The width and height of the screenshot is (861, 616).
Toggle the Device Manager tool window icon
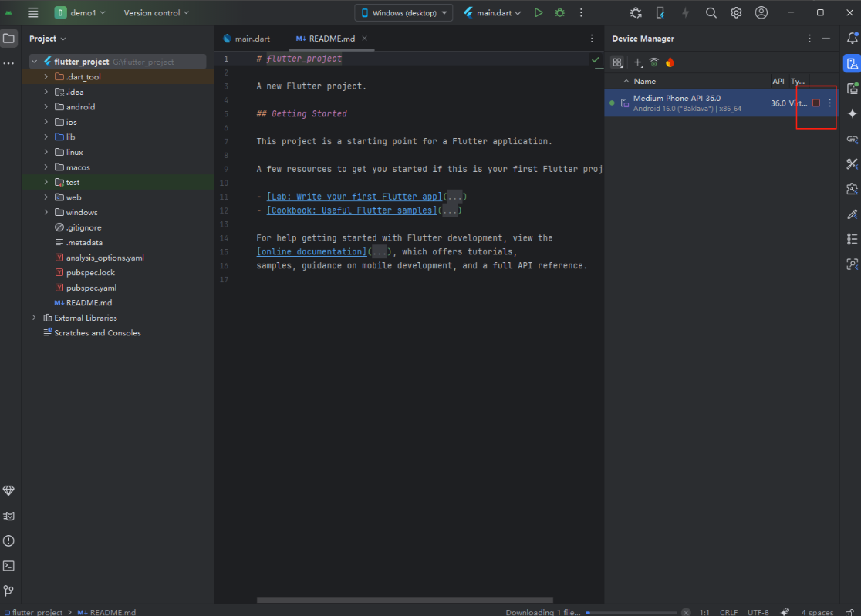tap(852, 64)
